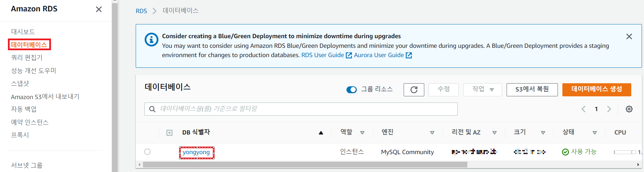Toggle the 그룹 리소스 switch

point(352,90)
